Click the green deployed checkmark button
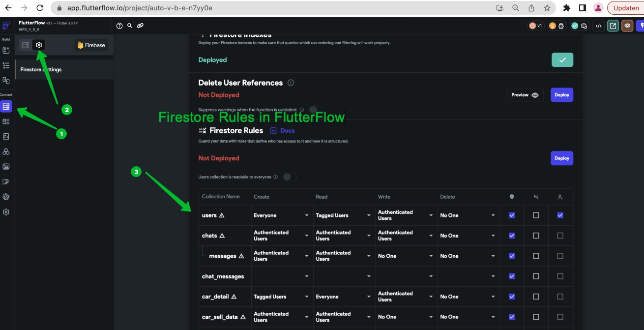 (562, 60)
